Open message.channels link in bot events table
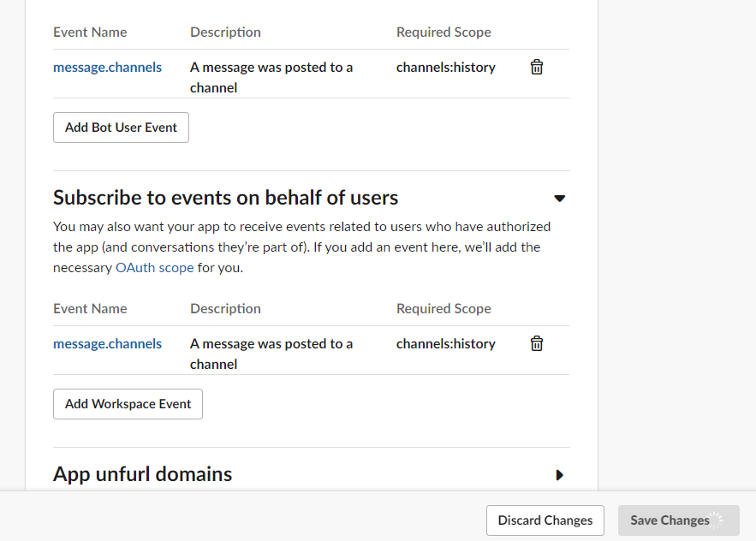Viewport: 756px width, 541px height. (107, 67)
